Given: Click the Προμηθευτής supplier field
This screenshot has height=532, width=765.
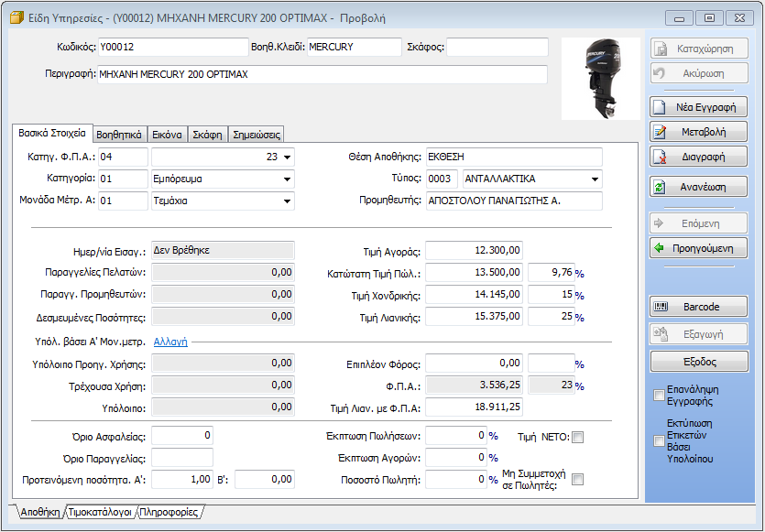Looking at the screenshot, I should click(x=514, y=201).
